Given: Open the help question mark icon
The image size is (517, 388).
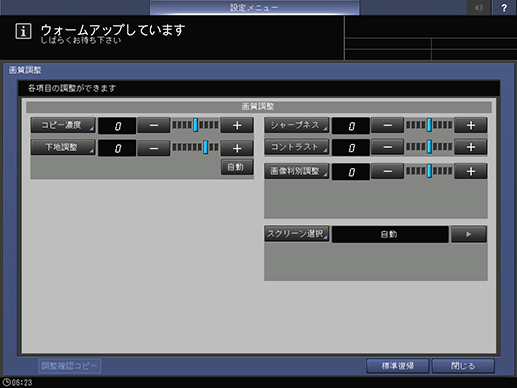Looking at the screenshot, I should pos(504,7).
